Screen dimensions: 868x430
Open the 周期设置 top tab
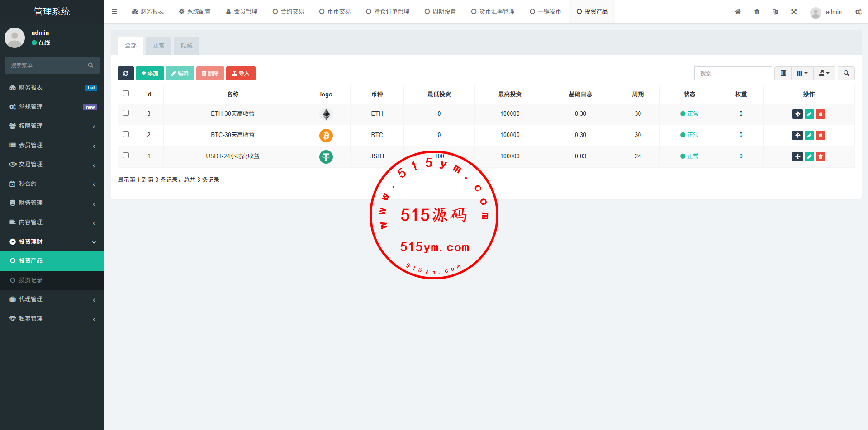tap(440, 12)
